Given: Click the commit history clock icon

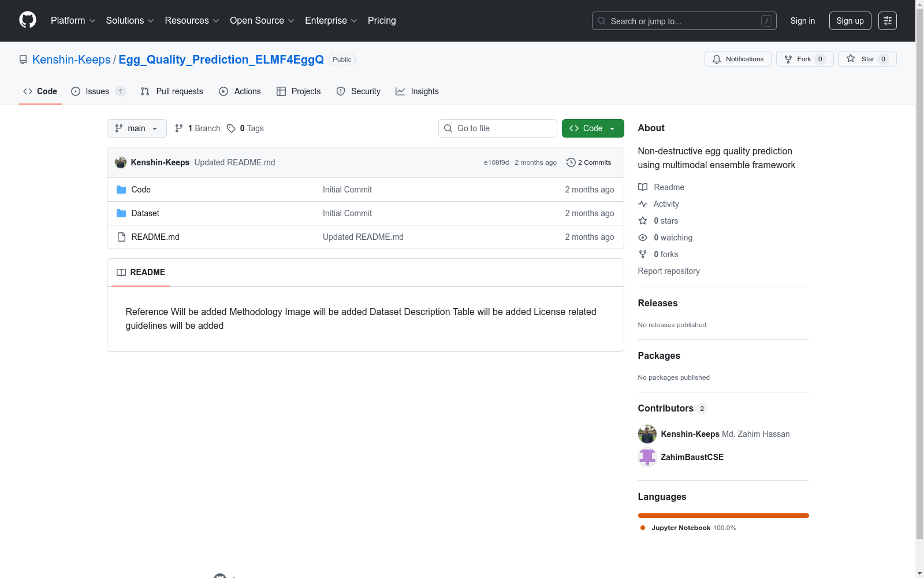Looking at the screenshot, I should 571,162.
